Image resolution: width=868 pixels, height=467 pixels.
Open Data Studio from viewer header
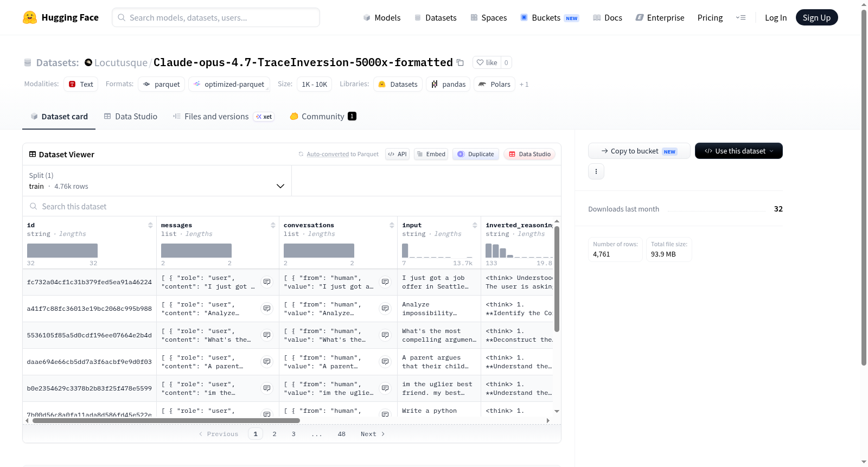529,154
